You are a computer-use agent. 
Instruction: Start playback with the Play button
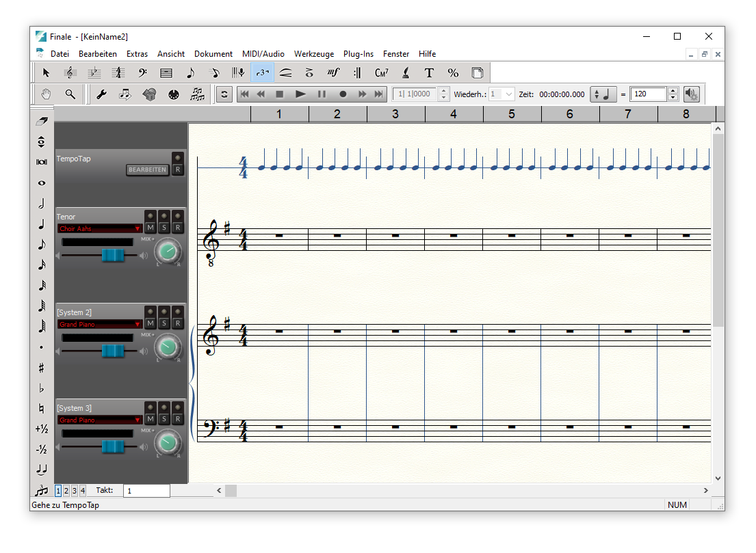300,94
